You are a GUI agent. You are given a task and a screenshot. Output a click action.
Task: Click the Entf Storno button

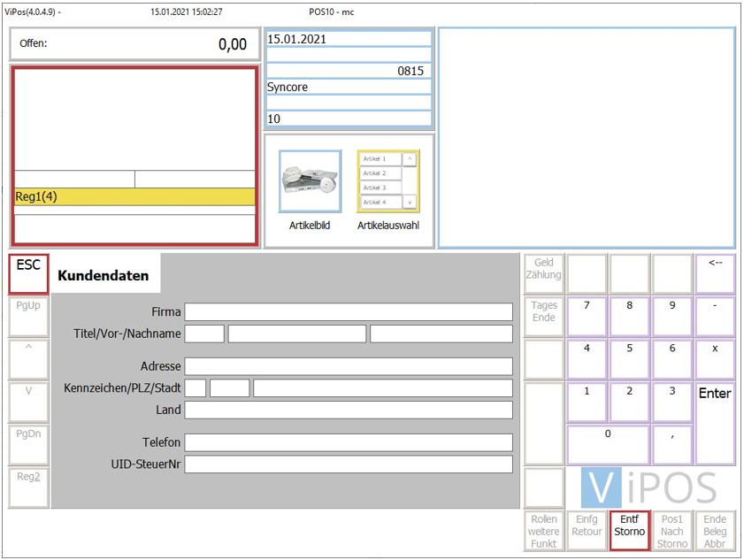click(x=630, y=531)
